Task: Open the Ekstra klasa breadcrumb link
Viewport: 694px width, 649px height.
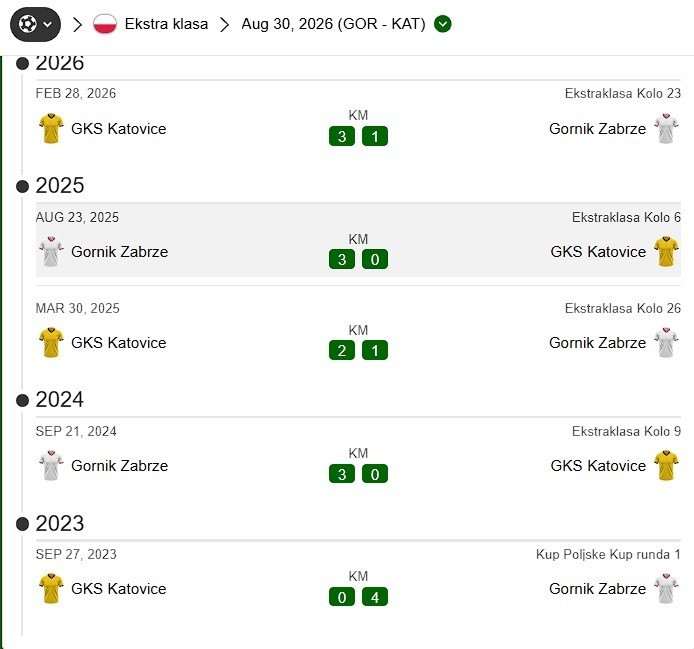Action: coord(166,24)
